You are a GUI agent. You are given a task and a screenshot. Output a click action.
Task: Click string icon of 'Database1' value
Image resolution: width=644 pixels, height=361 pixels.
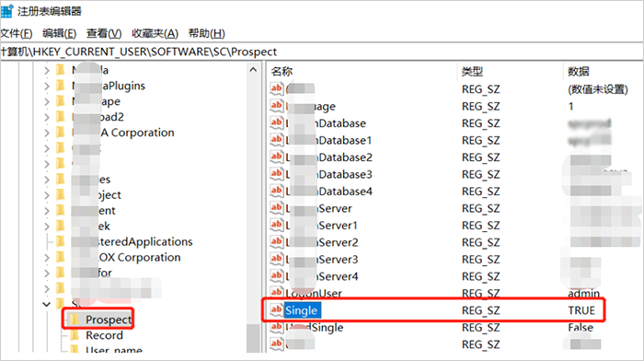coord(276,139)
